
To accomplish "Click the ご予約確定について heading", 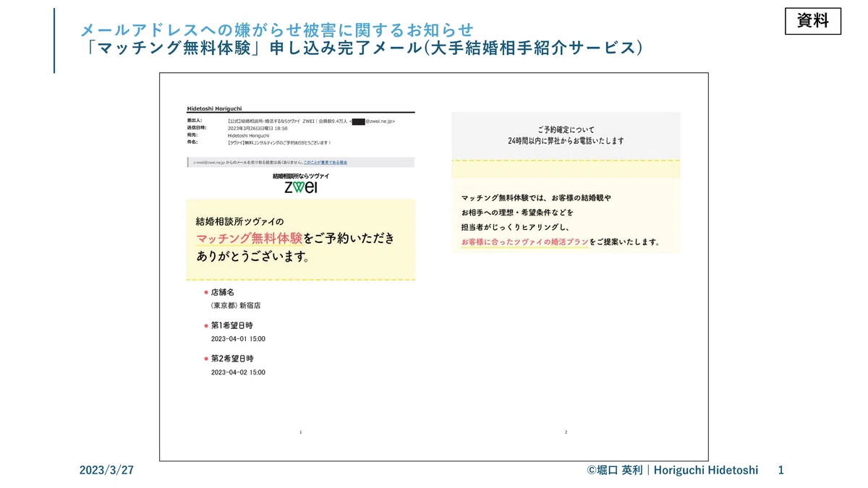I will 566,129.
